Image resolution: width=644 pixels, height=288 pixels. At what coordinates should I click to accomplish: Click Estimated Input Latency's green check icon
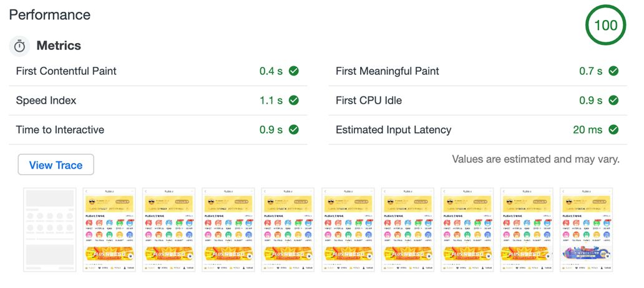[x=613, y=130]
